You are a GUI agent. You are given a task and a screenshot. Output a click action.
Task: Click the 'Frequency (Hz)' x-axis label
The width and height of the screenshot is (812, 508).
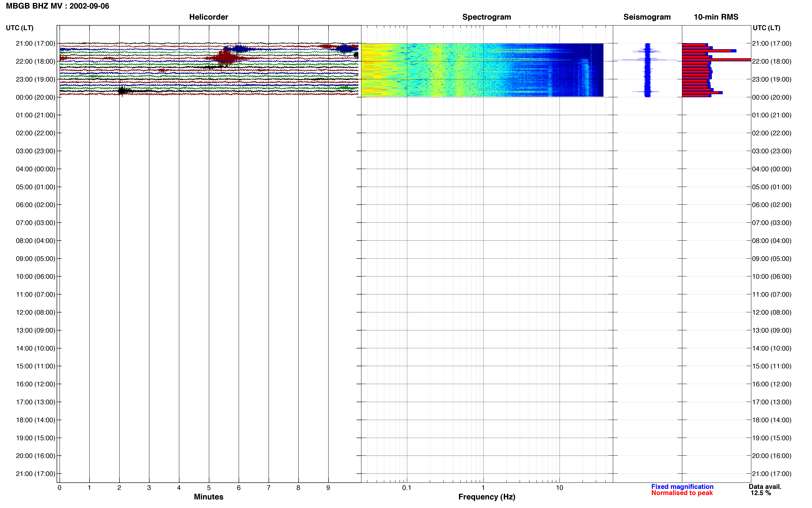click(487, 497)
